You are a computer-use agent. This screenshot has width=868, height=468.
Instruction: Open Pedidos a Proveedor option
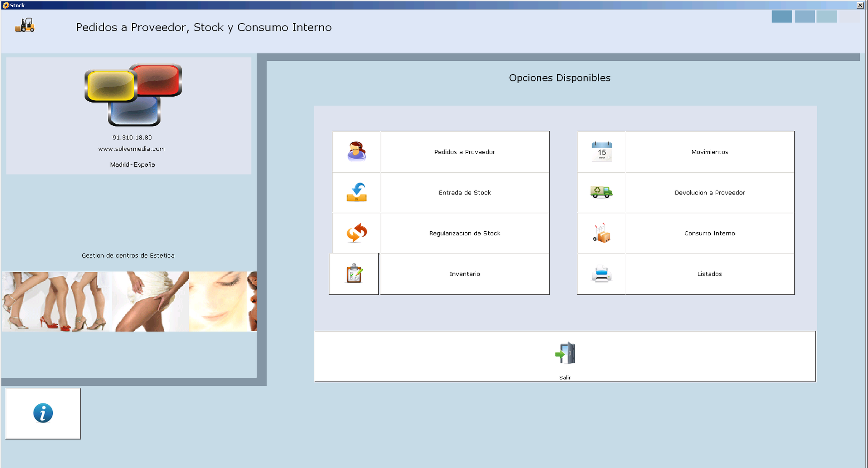[465, 152]
